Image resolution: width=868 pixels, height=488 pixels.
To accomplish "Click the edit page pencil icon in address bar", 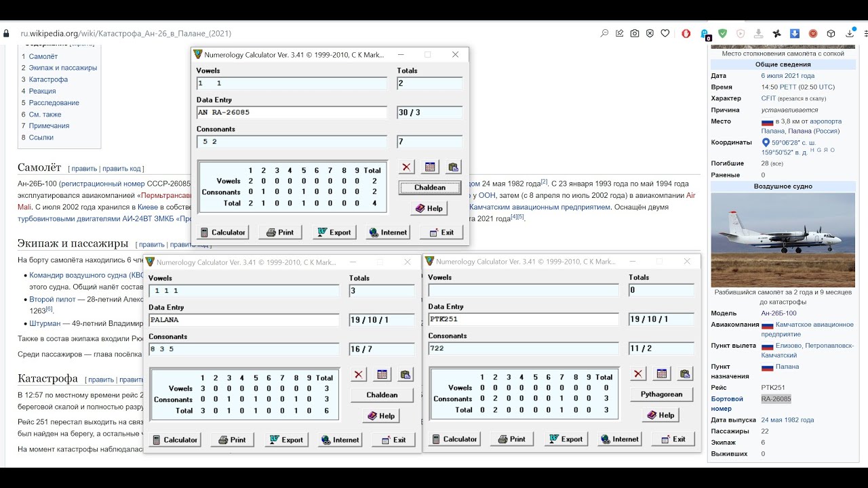I will click(x=620, y=33).
